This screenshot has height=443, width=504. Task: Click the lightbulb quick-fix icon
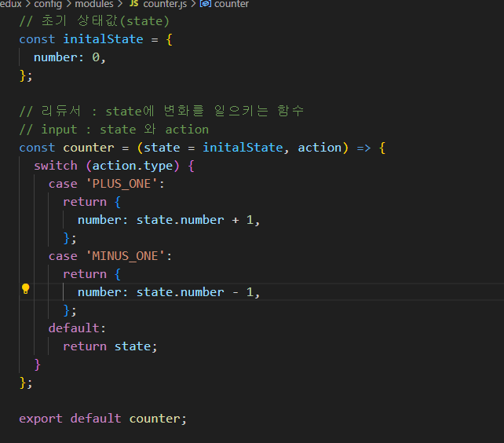26,289
